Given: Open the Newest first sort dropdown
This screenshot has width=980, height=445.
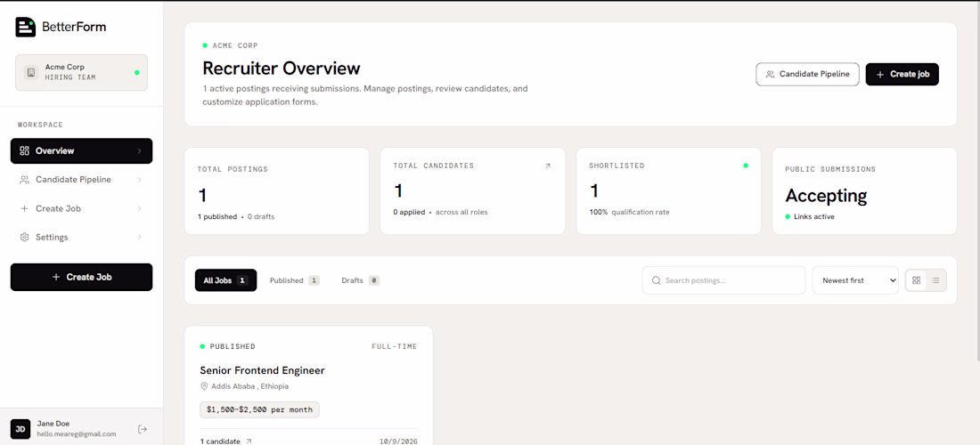Looking at the screenshot, I should tap(855, 280).
